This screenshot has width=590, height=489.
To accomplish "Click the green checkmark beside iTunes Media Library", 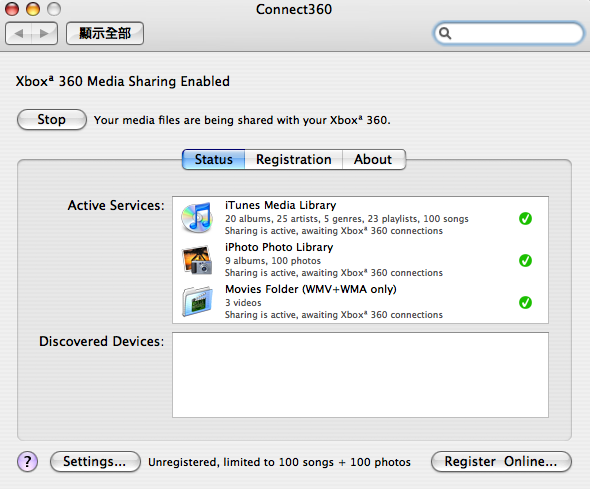I will coord(525,219).
